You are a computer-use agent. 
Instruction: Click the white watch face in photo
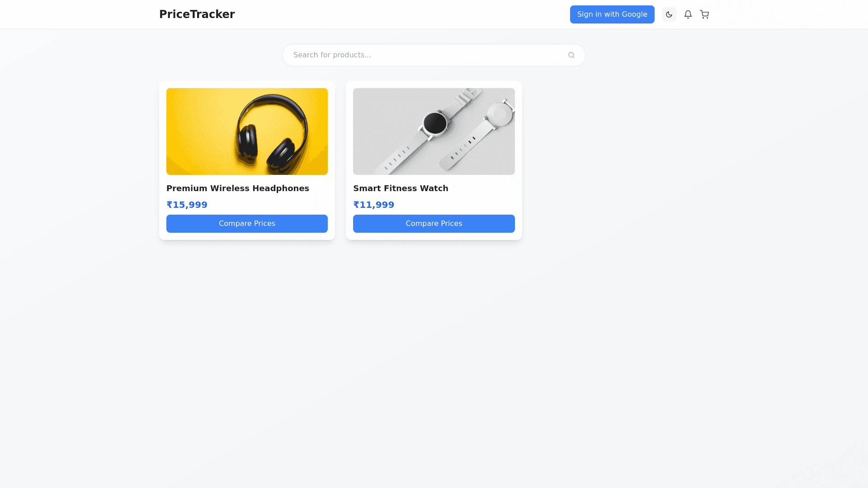coord(500,114)
